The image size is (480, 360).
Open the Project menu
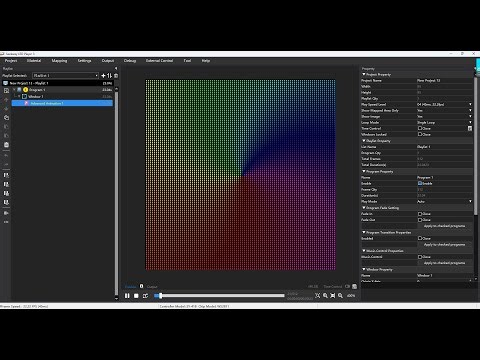[x=11, y=61]
